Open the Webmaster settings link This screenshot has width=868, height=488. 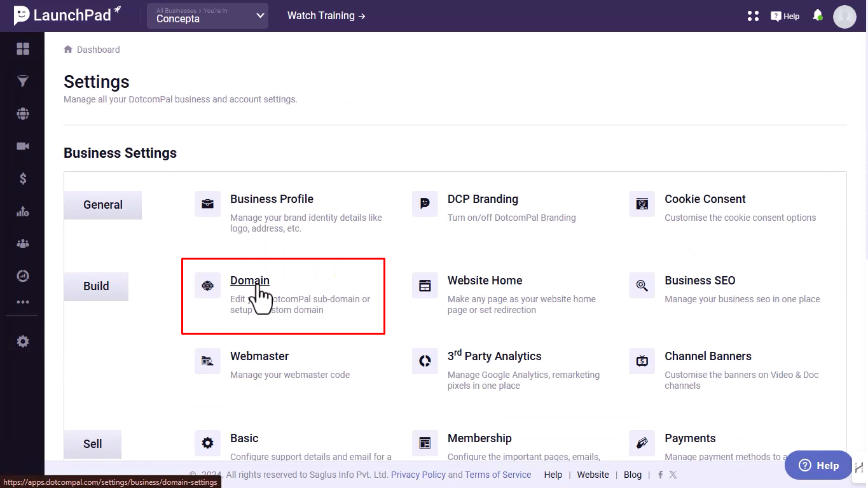(259, 356)
